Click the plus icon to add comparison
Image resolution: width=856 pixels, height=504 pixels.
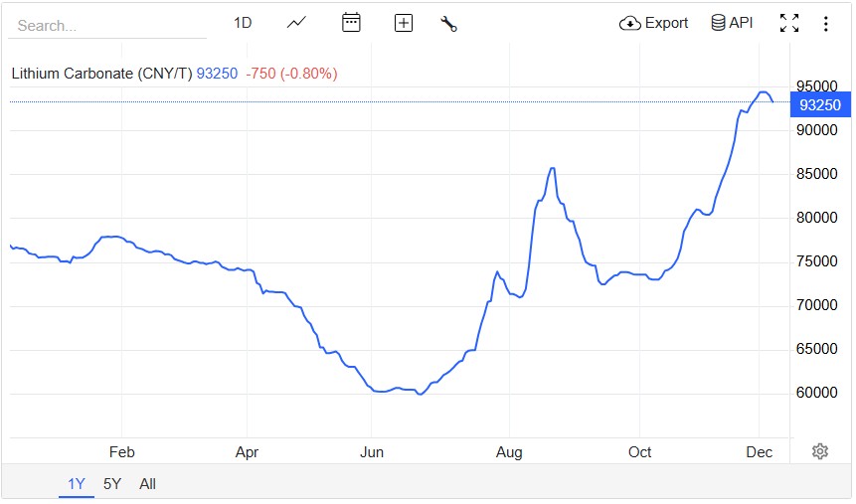coord(404,23)
